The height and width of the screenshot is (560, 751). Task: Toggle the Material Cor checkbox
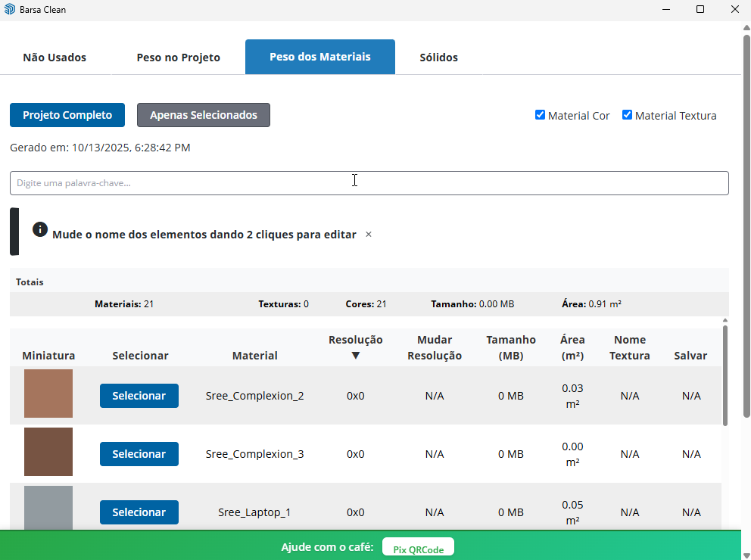(540, 115)
